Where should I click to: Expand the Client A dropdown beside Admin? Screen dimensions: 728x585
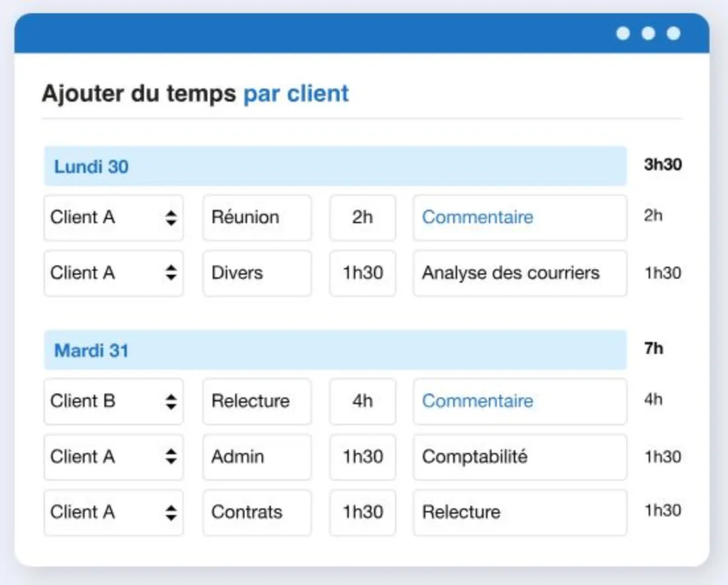(113, 457)
